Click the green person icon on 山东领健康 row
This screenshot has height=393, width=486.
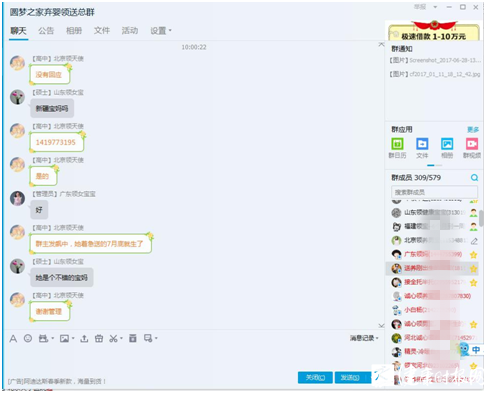[x=473, y=212]
